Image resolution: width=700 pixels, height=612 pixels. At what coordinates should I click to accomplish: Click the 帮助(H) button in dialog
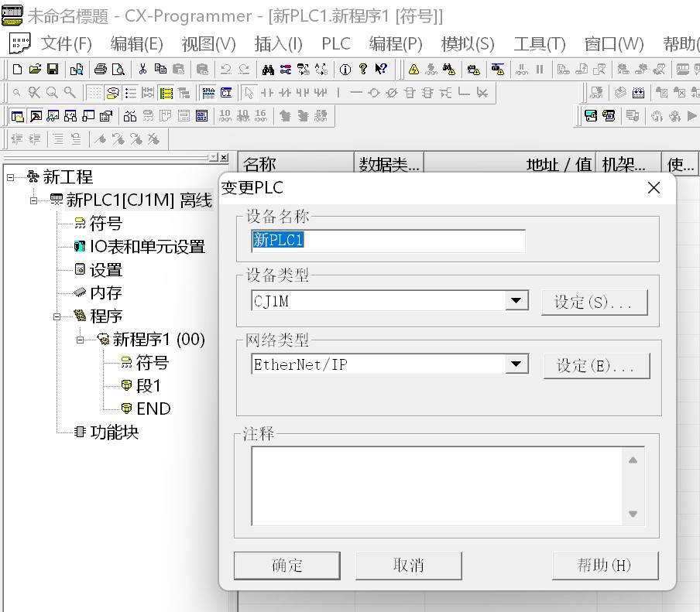point(605,566)
